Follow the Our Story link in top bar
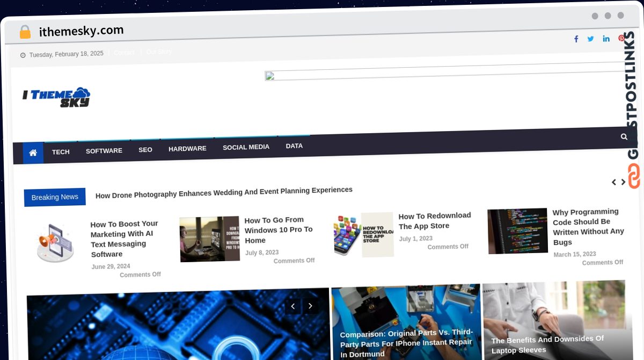 [x=159, y=52]
